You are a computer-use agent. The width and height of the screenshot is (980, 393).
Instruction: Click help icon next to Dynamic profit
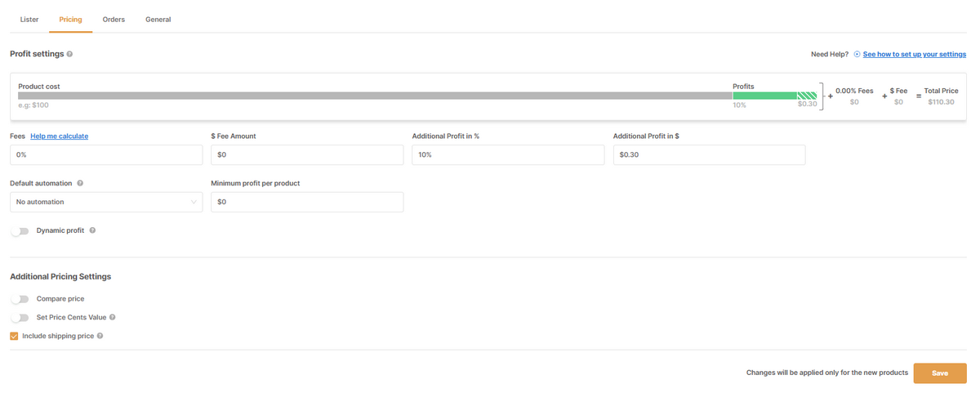point(92,230)
